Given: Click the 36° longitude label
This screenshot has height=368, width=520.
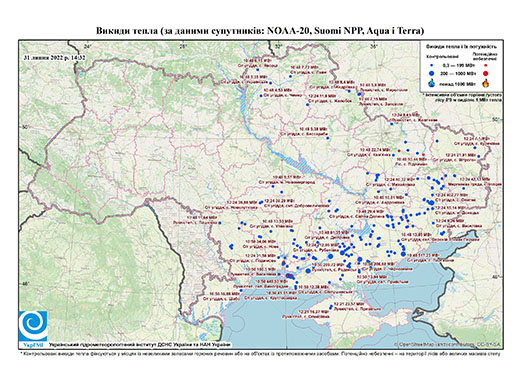Looking at the screenshot, I should click(374, 46).
